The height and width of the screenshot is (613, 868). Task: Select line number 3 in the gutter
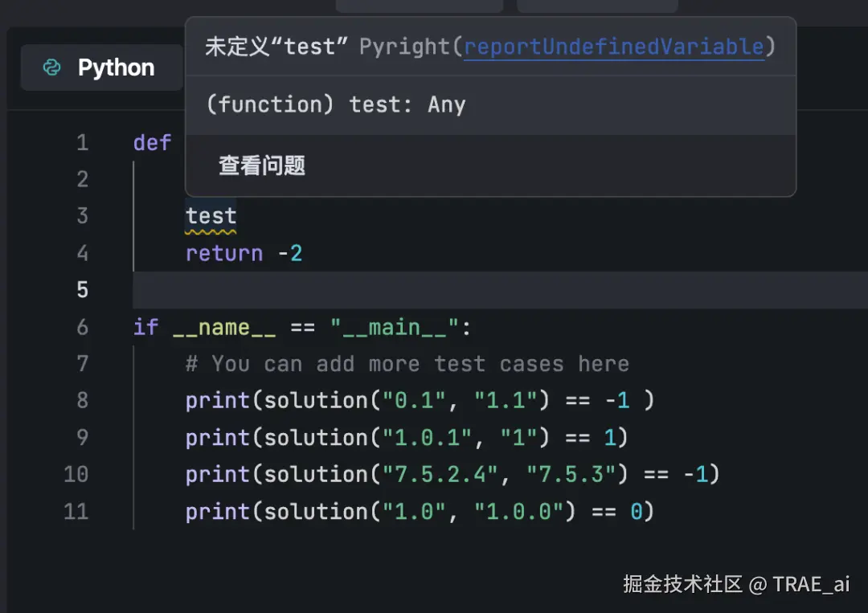(82, 215)
